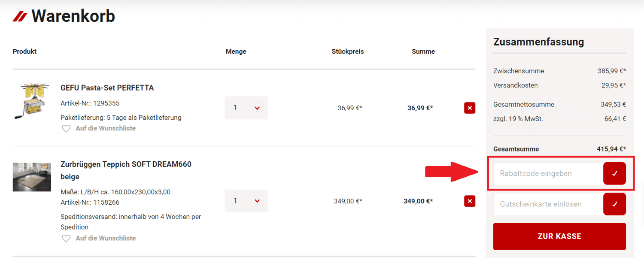Open the Teppich SOFT DREAM product image
Viewport: 644px width, 260px height.
32,177
